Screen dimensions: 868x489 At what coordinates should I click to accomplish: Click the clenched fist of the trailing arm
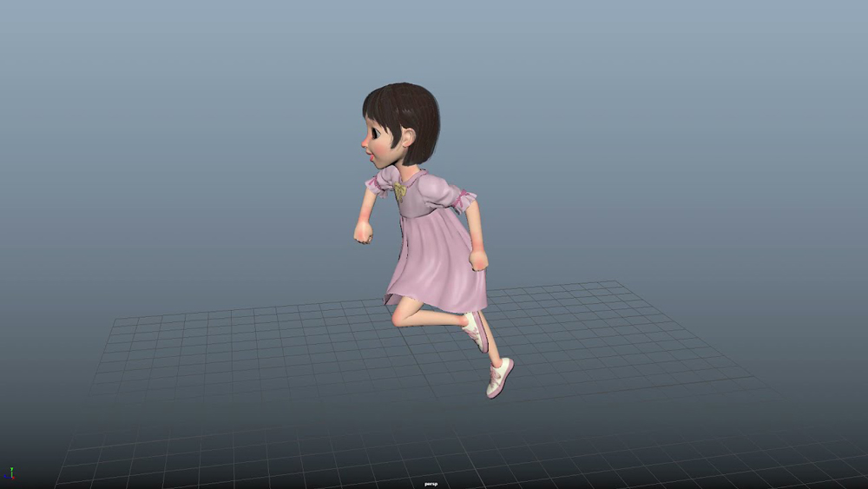coord(478,260)
